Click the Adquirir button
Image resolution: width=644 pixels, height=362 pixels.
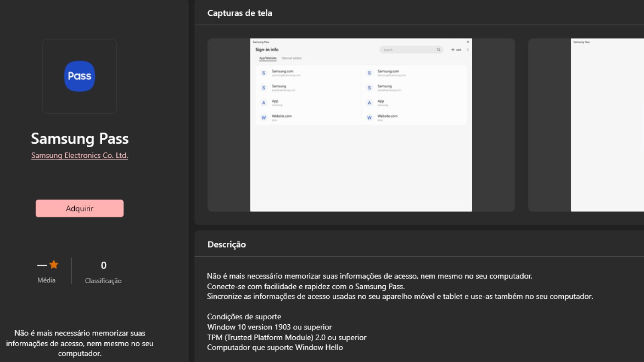pyautogui.click(x=79, y=208)
